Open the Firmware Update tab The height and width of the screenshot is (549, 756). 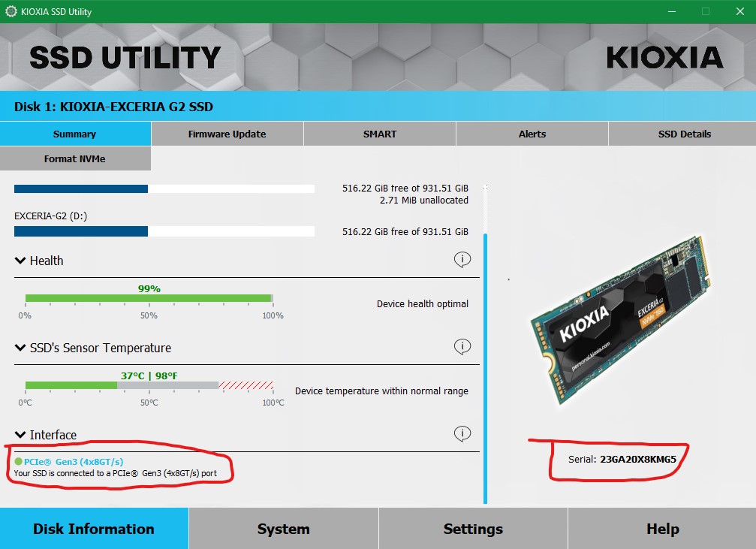click(227, 134)
